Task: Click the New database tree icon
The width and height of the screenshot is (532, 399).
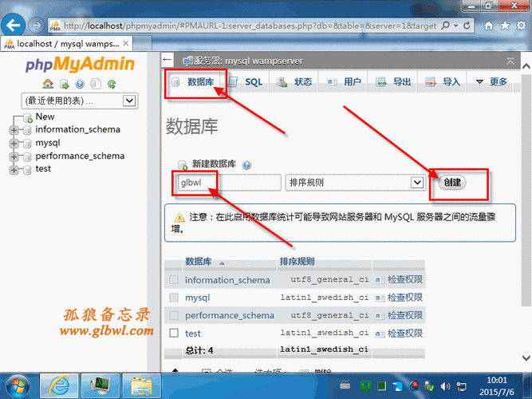Action: pos(28,118)
